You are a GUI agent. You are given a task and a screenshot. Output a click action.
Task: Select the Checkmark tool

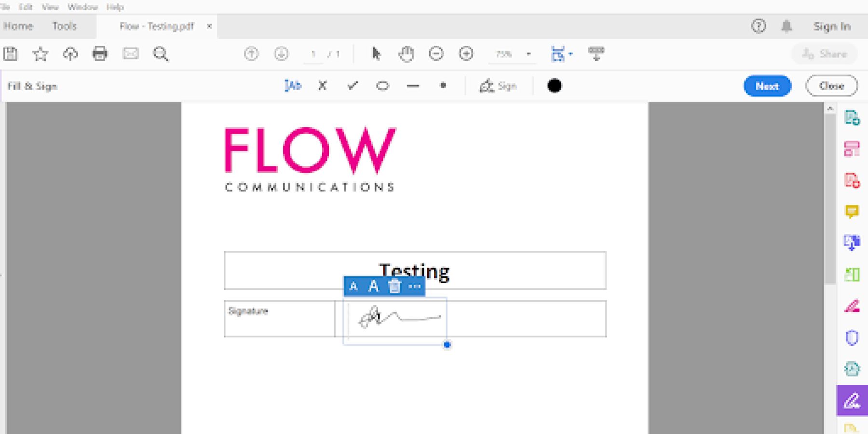pos(353,86)
